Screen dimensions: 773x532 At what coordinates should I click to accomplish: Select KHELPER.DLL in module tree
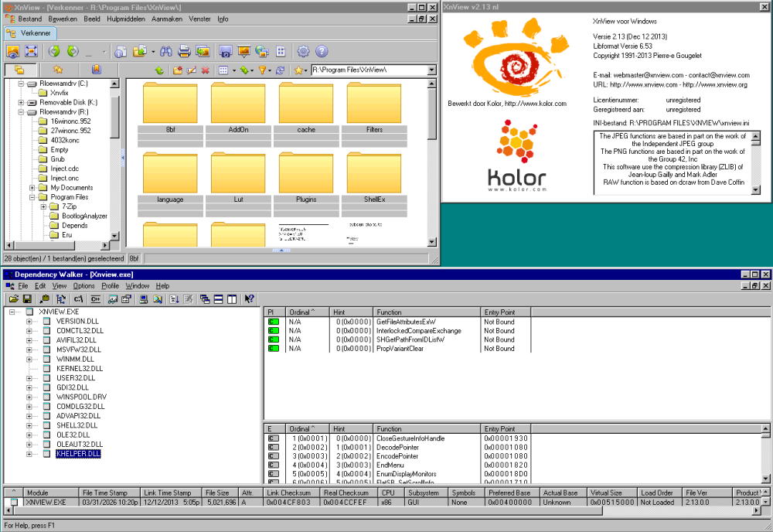tap(78, 454)
